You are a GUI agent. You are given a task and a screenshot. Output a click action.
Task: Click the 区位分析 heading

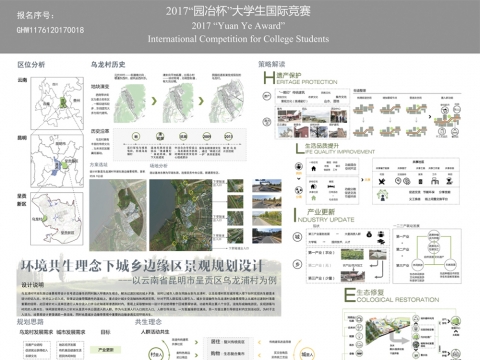coord(31,65)
